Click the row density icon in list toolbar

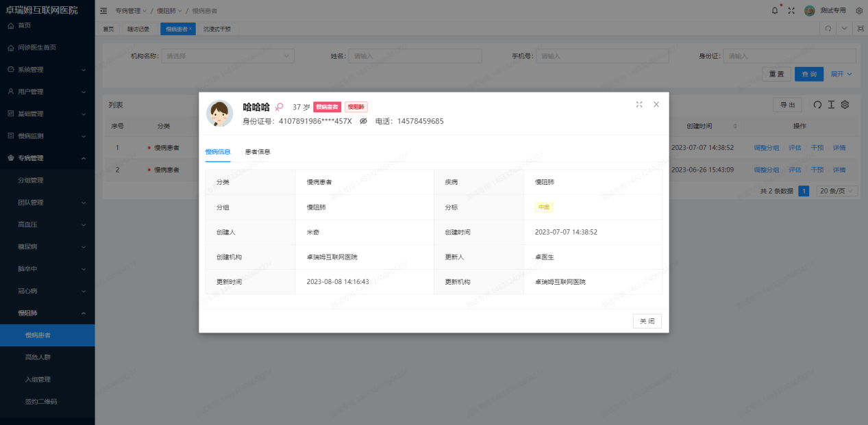click(832, 105)
